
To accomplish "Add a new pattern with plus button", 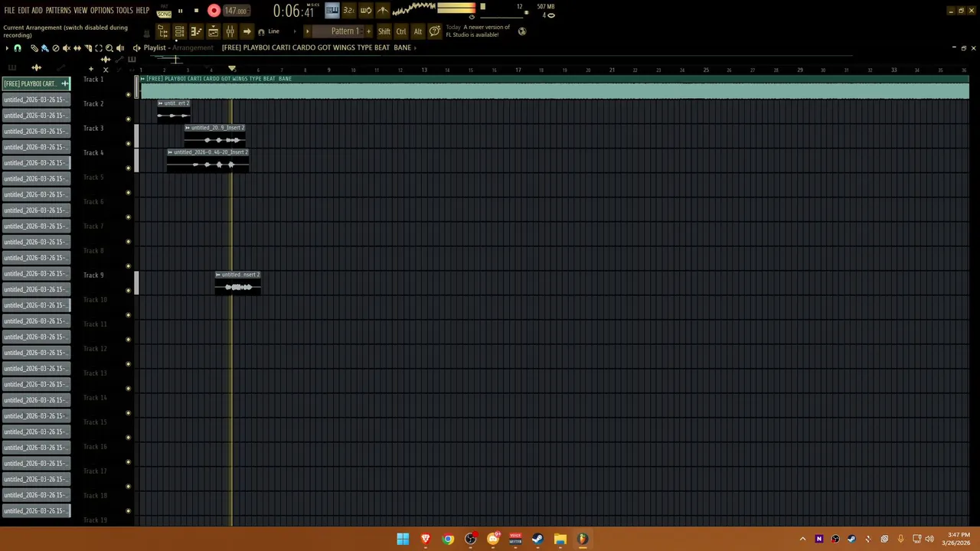I will (x=368, y=31).
